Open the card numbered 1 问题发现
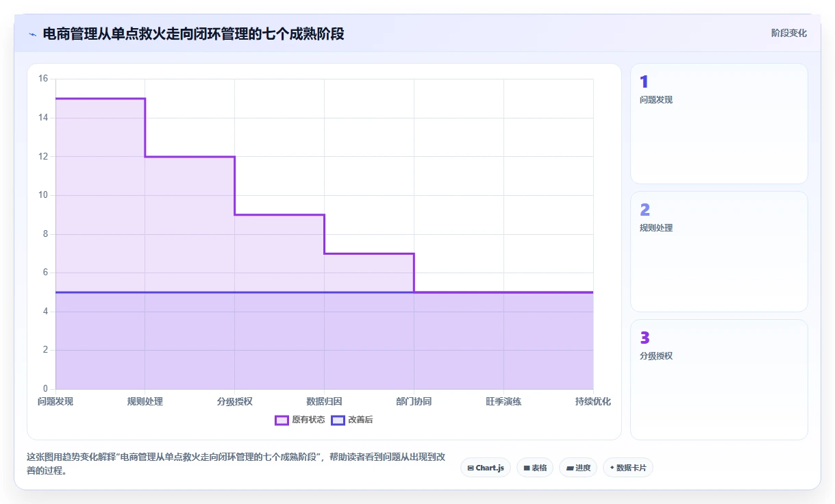The width and height of the screenshot is (835, 504). tap(719, 124)
